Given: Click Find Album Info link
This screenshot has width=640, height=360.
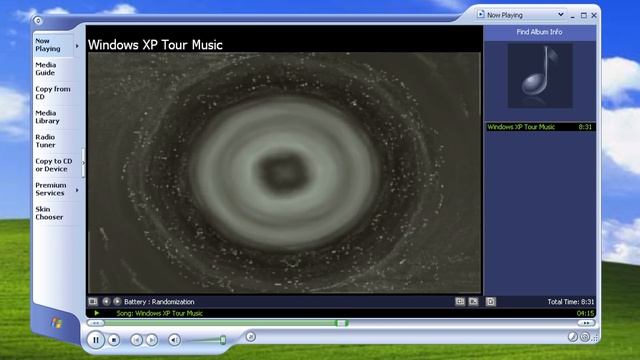Looking at the screenshot, I should tap(539, 32).
